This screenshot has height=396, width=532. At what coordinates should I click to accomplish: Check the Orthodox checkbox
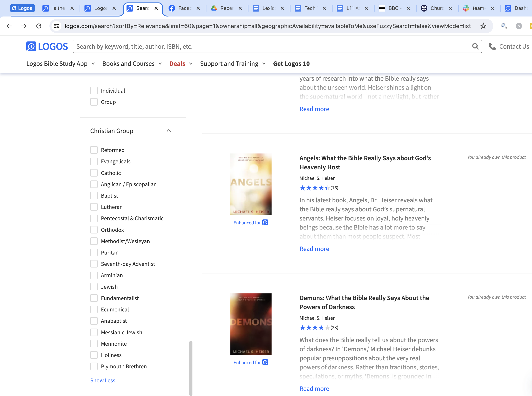pyautogui.click(x=94, y=230)
